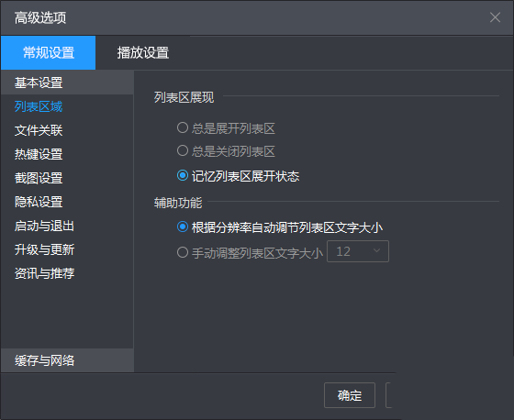
Task: Click the 确定 button
Action: (x=350, y=395)
